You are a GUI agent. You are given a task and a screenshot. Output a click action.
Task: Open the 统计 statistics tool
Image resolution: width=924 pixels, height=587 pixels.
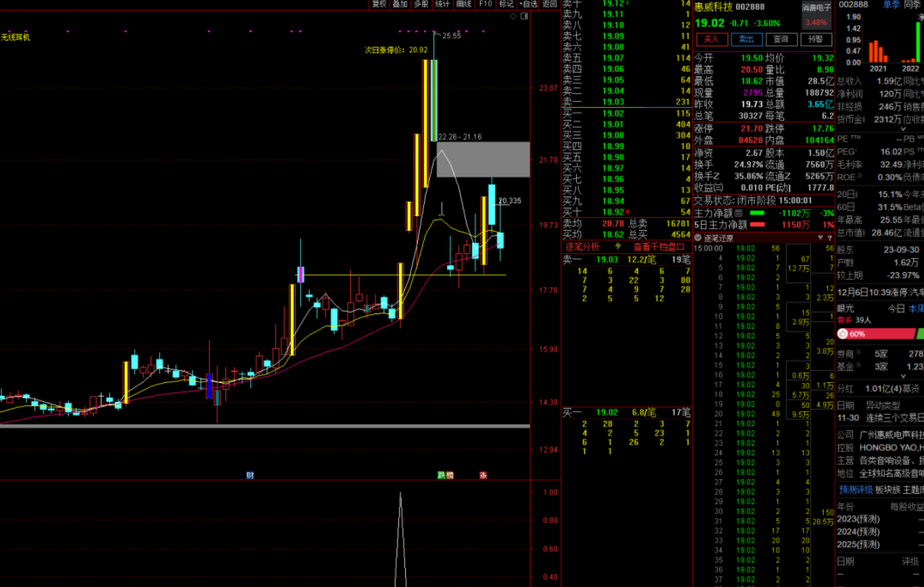click(x=443, y=4)
